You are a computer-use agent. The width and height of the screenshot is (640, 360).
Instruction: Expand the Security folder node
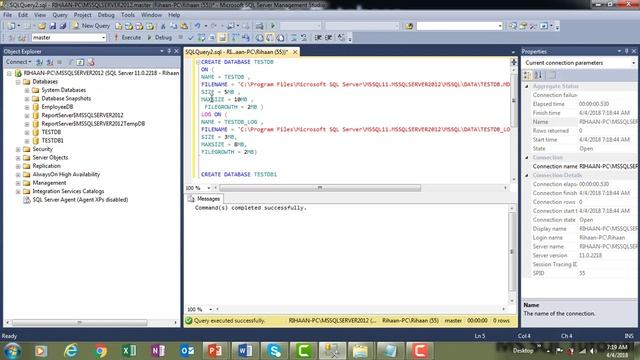(18, 149)
